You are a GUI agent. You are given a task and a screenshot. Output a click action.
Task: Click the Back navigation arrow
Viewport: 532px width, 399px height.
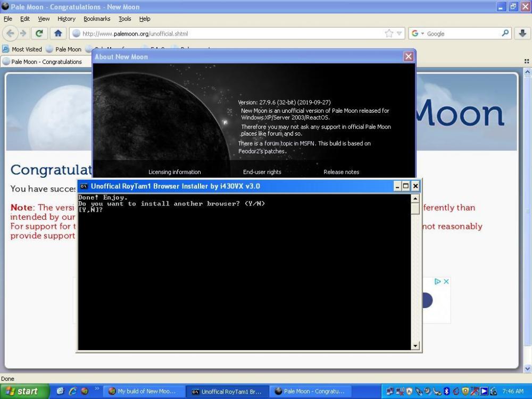click(x=10, y=34)
